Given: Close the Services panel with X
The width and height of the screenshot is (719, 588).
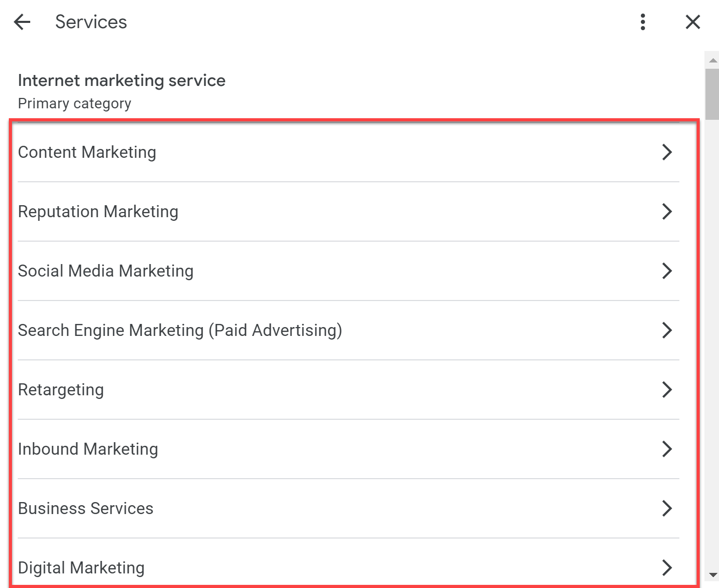Looking at the screenshot, I should tap(692, 22).
